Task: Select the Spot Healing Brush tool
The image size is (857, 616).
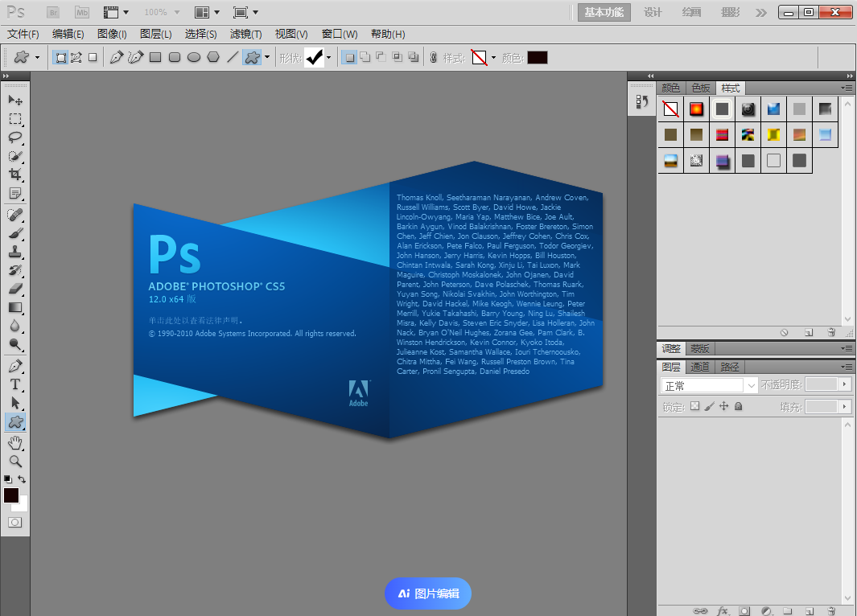Action: pyautogui.click(x=15, y=215)
